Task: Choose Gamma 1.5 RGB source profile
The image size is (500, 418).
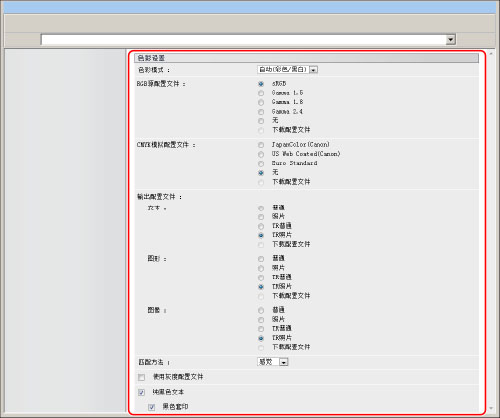Action: coord(261,93)
